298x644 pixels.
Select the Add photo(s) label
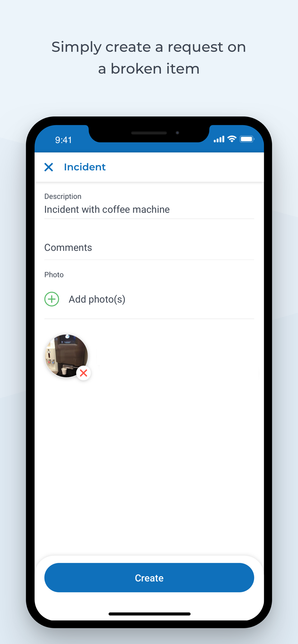97,299
